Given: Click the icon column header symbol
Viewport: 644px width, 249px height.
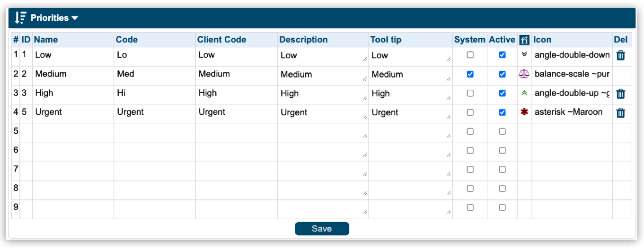Looking at the screenshot, I should click(524, 40).
